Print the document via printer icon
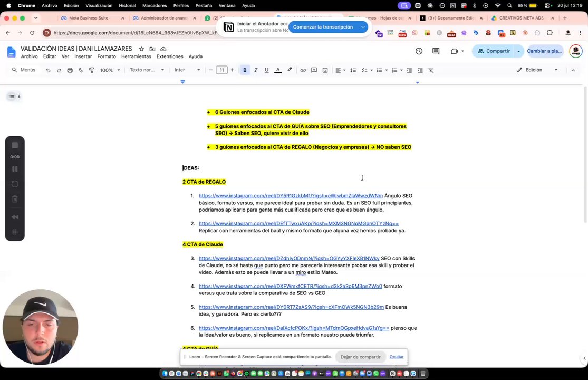The width and height of the screenshot is (588, 380). click(x=70, y=70)
